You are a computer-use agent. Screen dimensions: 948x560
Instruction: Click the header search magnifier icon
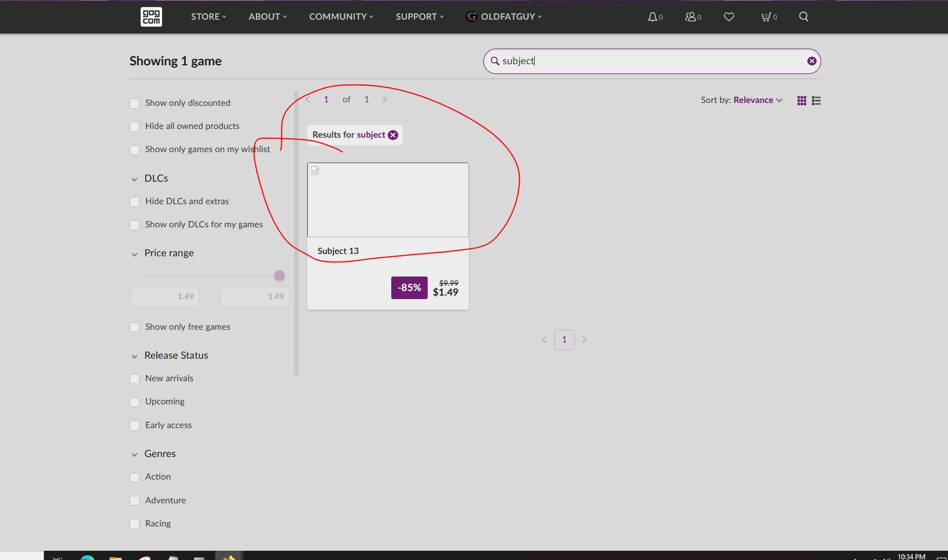804,17
